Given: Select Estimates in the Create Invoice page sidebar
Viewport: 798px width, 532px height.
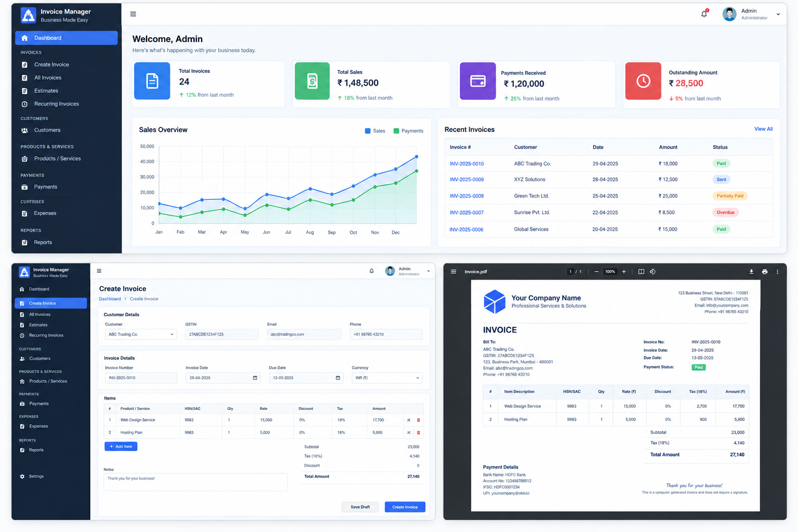Looking at the screenshot, I should point(38,325).
